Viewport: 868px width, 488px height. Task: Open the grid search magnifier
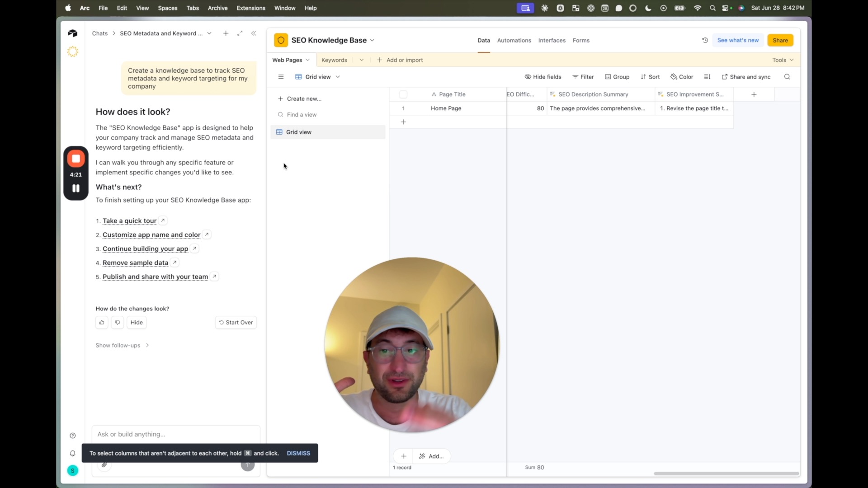click(787, 77)
